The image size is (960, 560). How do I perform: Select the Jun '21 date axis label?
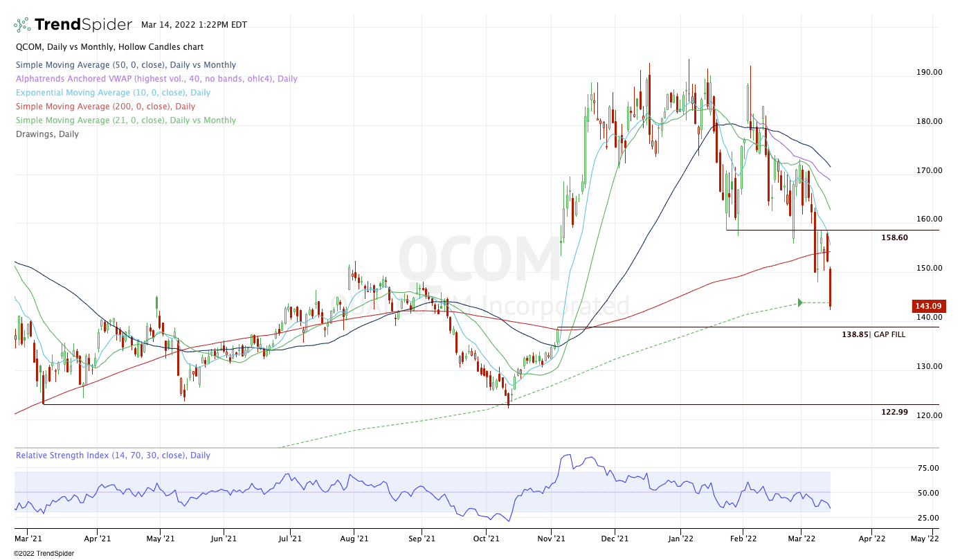224,537
